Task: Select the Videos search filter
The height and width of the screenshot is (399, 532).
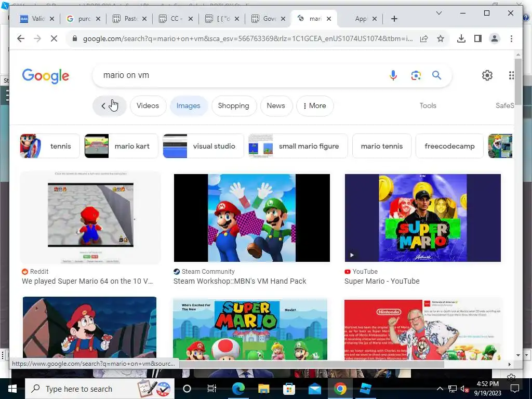Action: click(x=148, y=105)
